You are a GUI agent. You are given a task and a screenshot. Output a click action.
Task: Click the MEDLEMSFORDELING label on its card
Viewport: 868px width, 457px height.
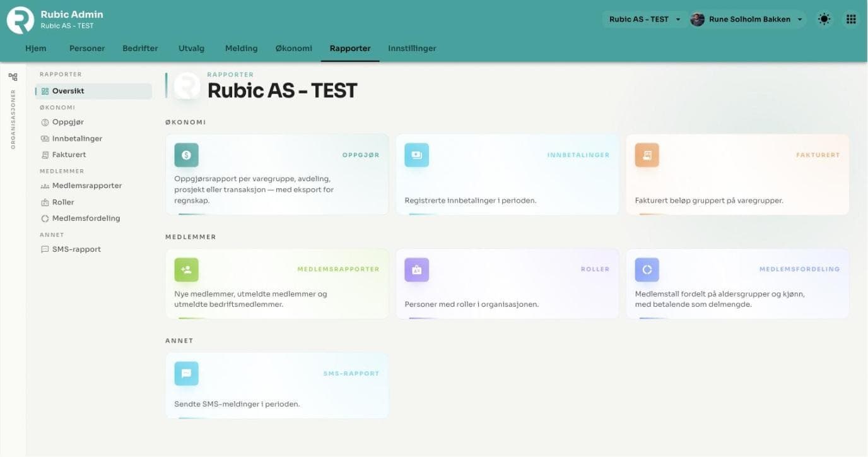coord(799,270)
